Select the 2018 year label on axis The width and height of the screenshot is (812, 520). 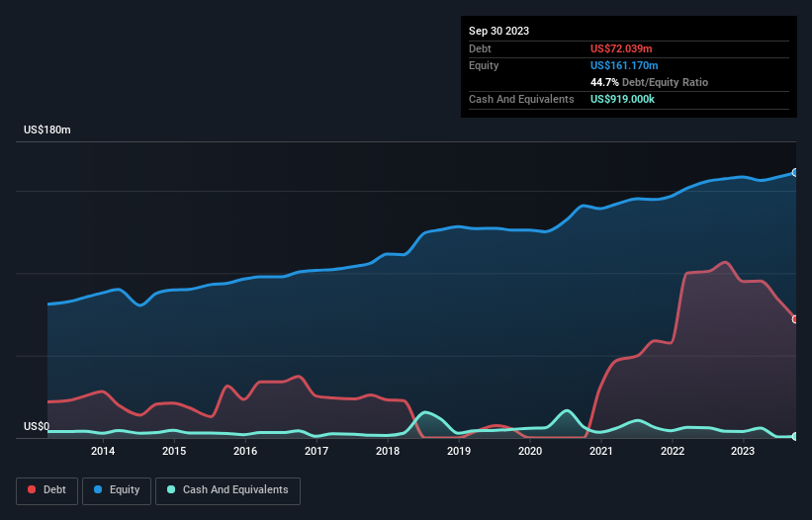tap(388, 452)
